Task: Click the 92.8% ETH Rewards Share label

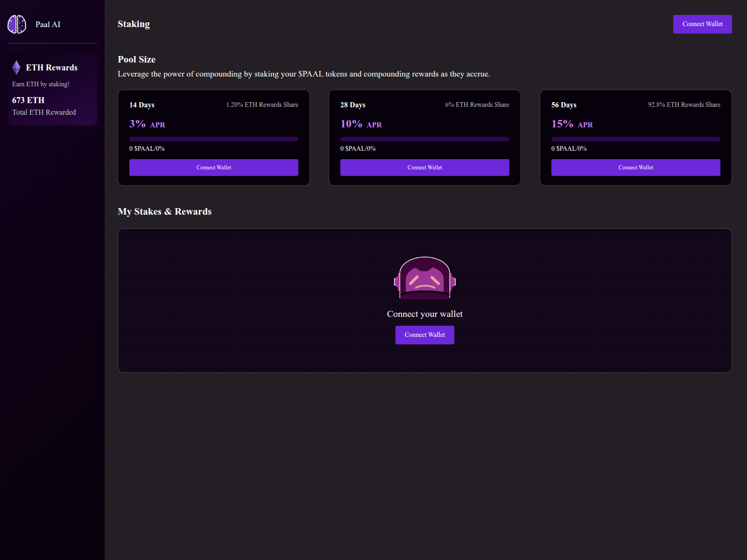Action: 684,105
